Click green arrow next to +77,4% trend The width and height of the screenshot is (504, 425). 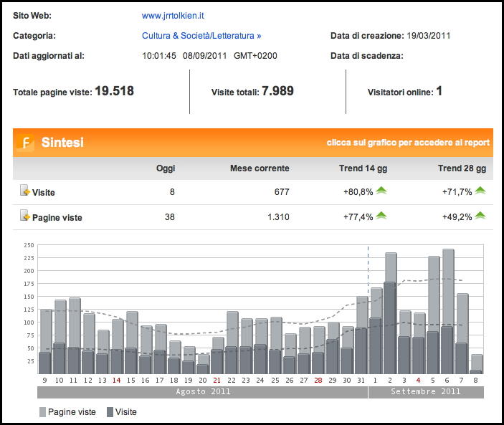381,216
